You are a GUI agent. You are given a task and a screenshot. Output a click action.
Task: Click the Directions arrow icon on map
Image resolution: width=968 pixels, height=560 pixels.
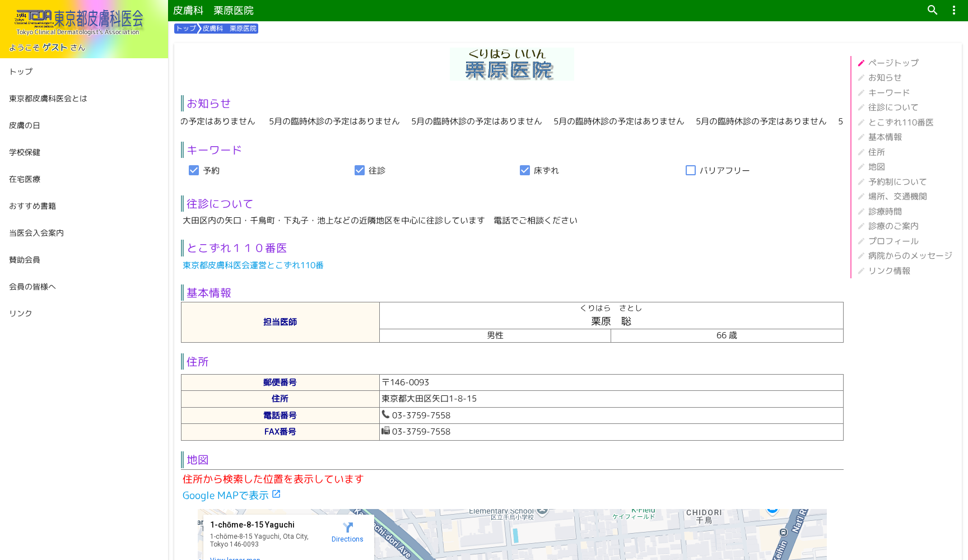pos(347,527)
